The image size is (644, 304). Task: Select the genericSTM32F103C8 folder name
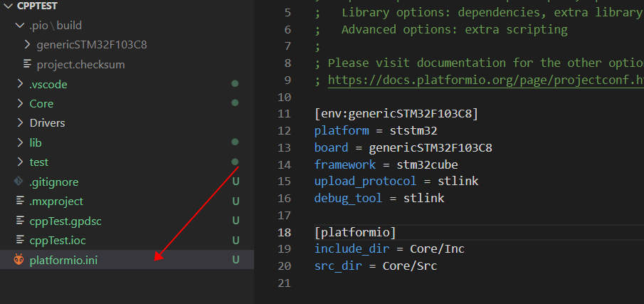click(92, 45)
